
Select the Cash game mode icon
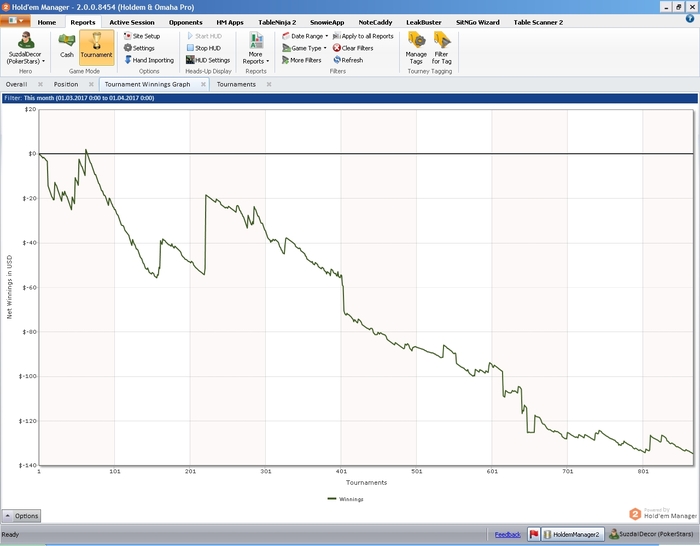tap(67, 45)
